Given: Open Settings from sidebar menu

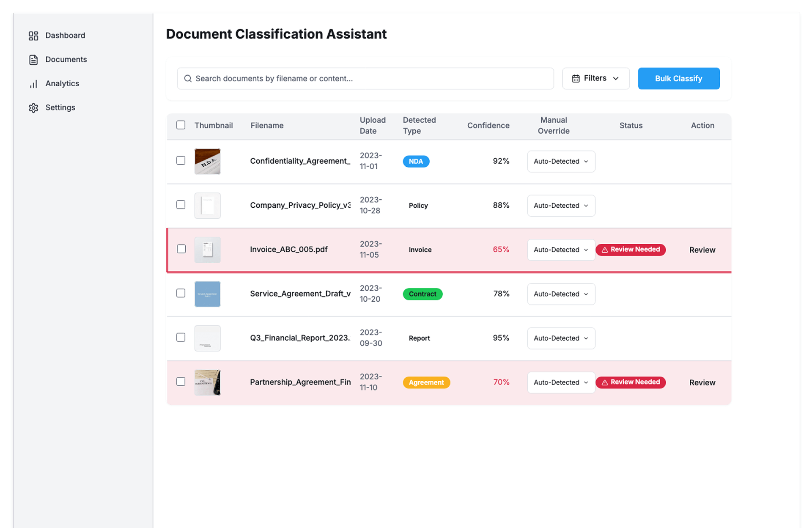Looking at the screenshot, I should tap(60, 108).
